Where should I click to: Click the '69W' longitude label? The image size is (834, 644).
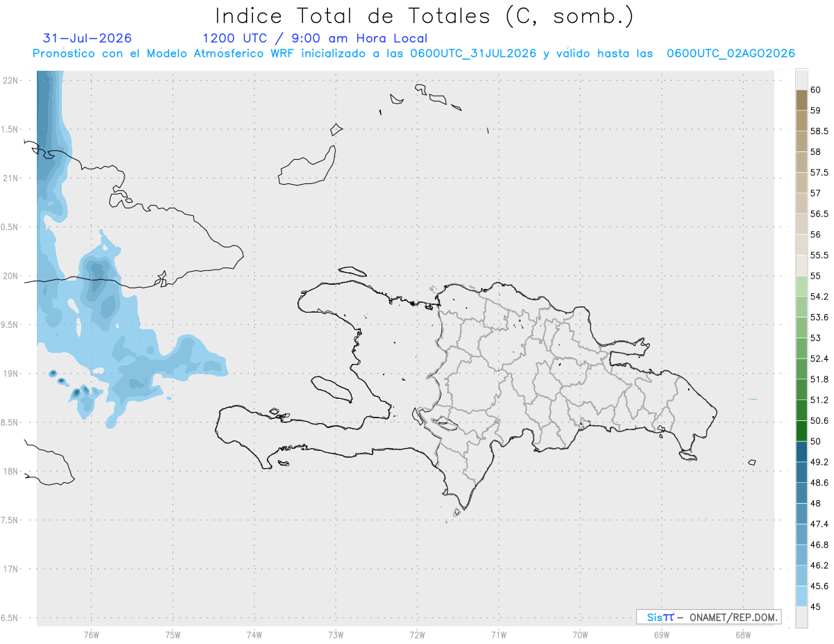tap(661, 634)
